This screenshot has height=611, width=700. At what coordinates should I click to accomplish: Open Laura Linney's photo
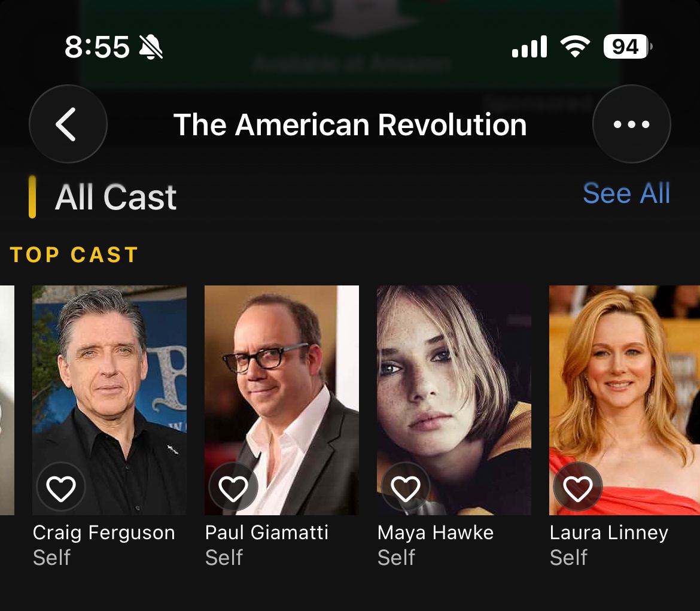(x=625, y=400)
